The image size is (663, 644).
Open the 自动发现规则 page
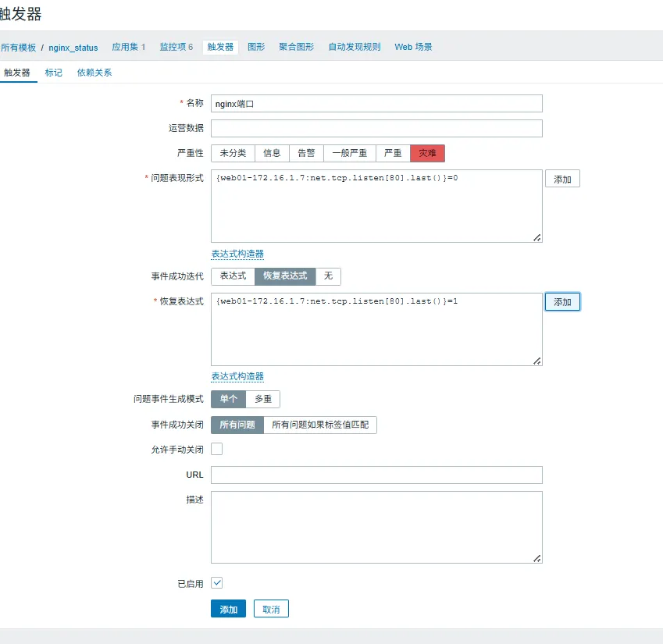pos(355,47)
